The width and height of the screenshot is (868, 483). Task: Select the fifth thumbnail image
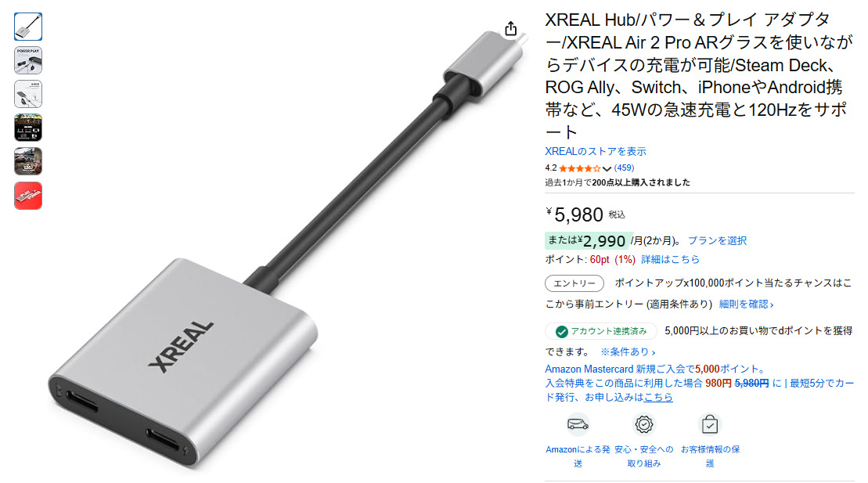pyautogui.click(x=28, y=162)
